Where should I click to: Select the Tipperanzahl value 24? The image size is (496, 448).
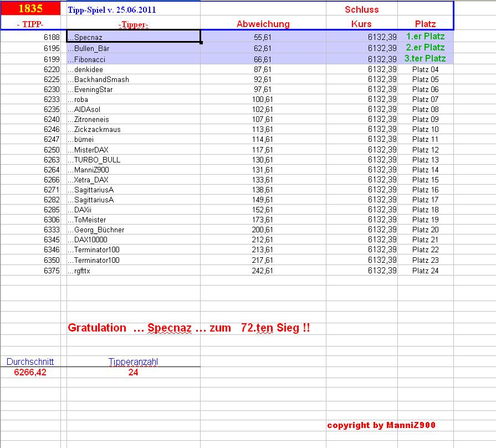(133, 372)
